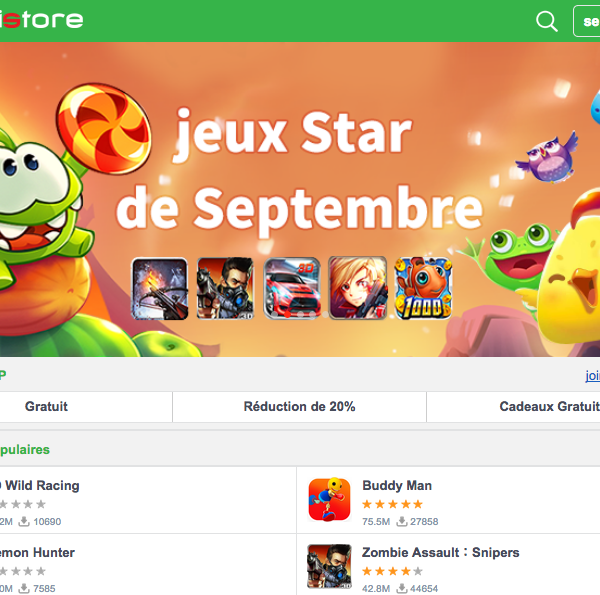Click the Buddy Man five-star rating
The height and width of the screenshot is (595, 600).
coord(392,504)
